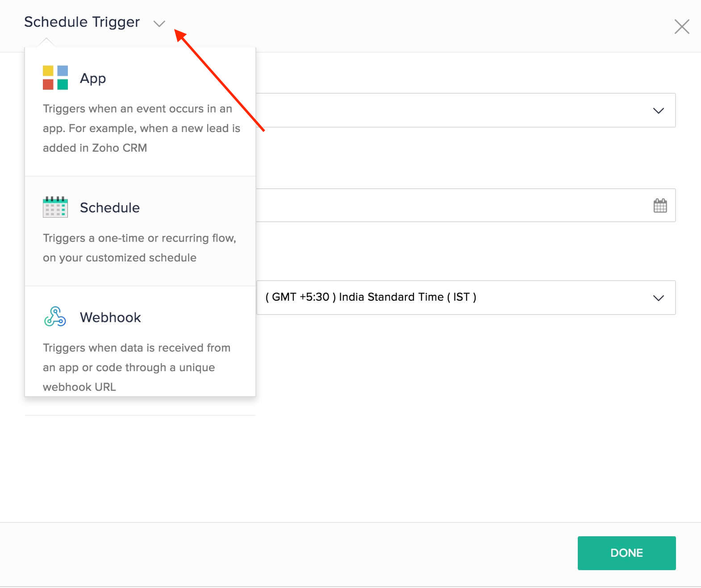Choose the Schedule trigger title
This screenshot has width=701, height=588.
click(110, 207)
